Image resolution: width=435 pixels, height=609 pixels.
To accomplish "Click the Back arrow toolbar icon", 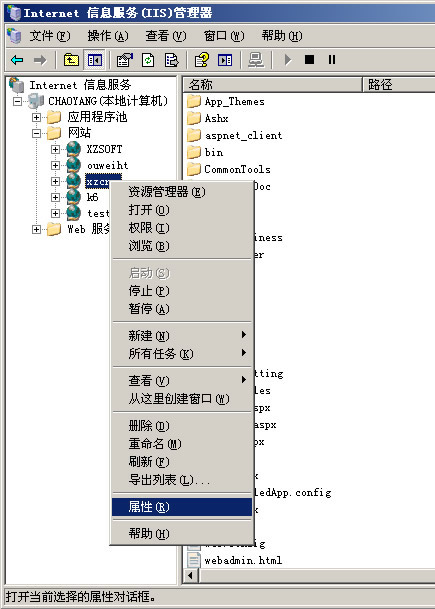I will pos(17,60).
